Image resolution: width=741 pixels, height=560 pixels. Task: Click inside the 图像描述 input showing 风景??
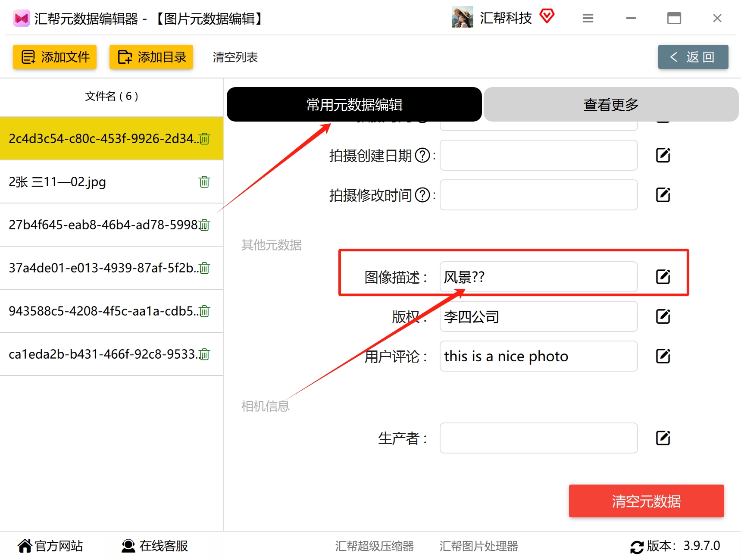538,276
